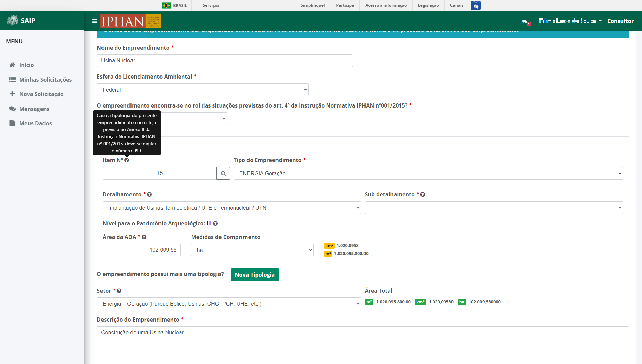Open Simplifique! in top bar

tap(313, 5)
